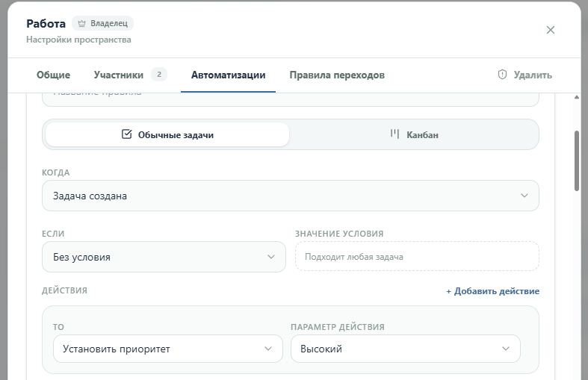Switch to the Общие tab

coord(53,75)
